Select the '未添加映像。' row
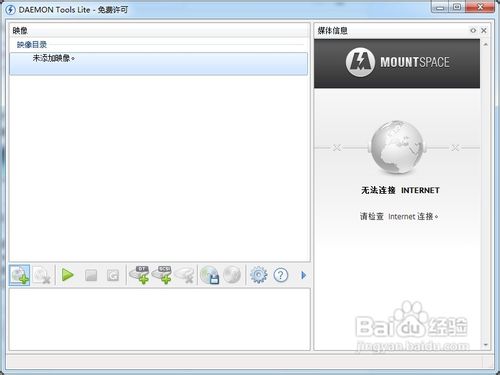This screenshot has height=375, width=500. [159, 64]
